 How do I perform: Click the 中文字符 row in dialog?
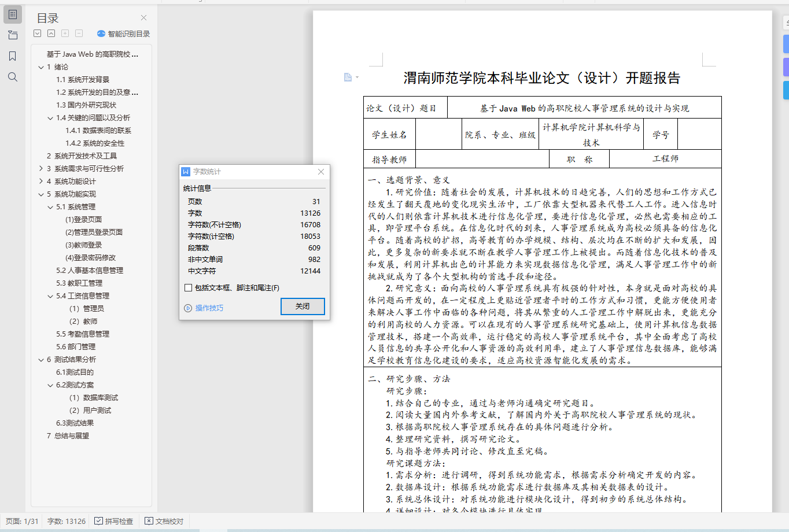pyautogui.click(x=254, y=271)
